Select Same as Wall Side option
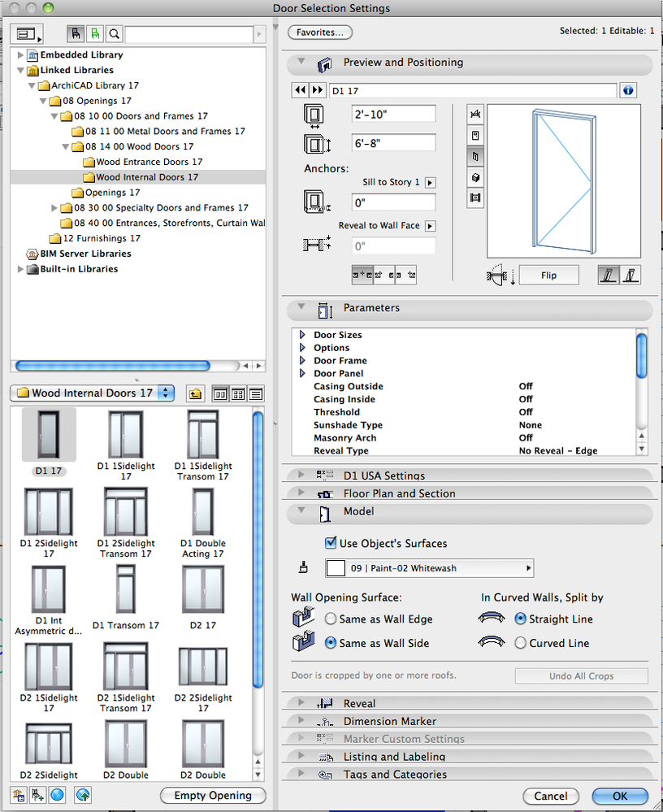 tap(331, 643)
